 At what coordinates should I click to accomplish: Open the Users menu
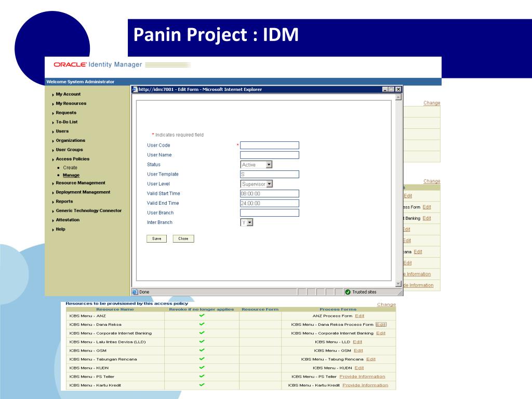pyautogui.click(x=62, y=131)
